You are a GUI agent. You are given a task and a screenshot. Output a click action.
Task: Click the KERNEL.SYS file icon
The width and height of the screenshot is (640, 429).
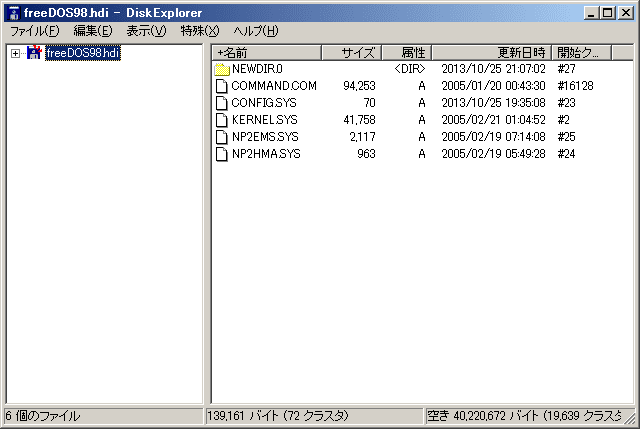222,120
